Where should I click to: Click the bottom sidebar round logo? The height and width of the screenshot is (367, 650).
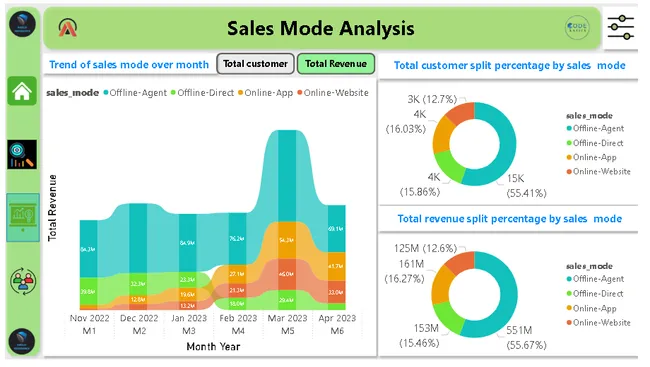pos(22,341)
